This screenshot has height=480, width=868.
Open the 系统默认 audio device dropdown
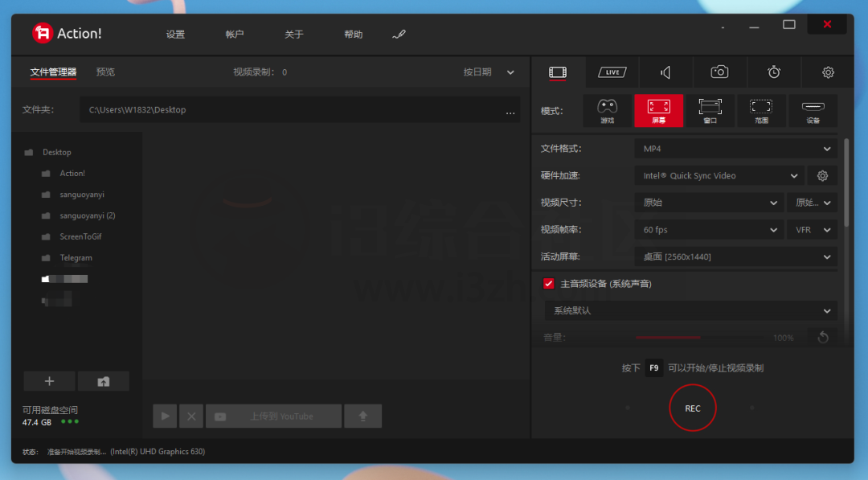(x=691, y=310)
